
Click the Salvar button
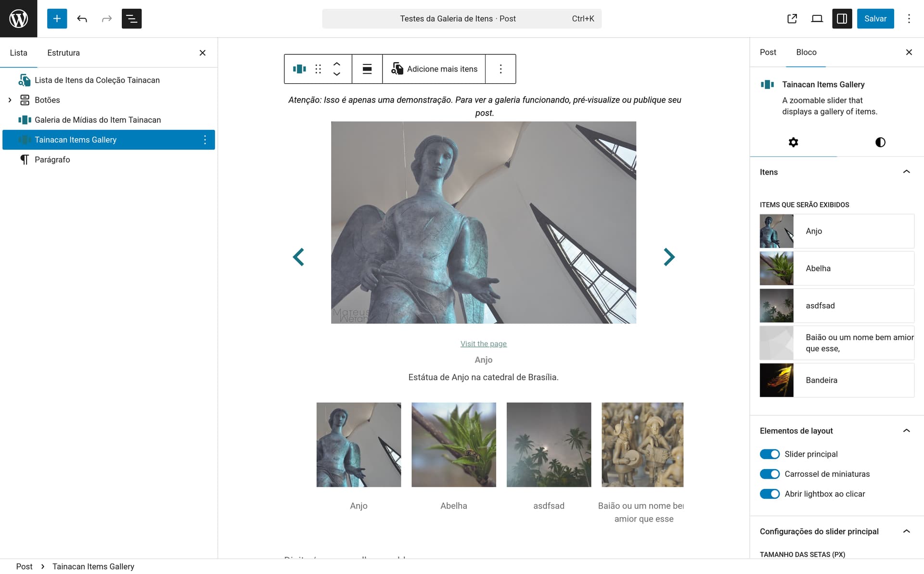click(875, 18)
